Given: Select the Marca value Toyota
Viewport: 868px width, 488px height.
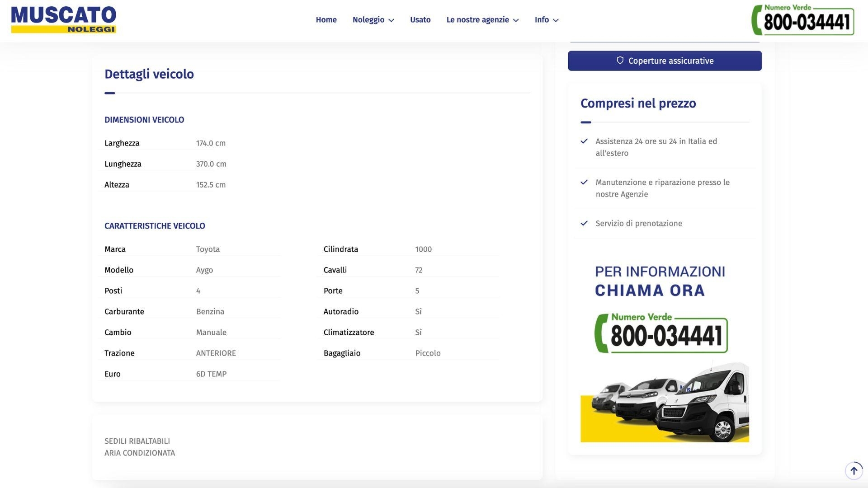Looking at the screenshot, I should click(208, 249).
